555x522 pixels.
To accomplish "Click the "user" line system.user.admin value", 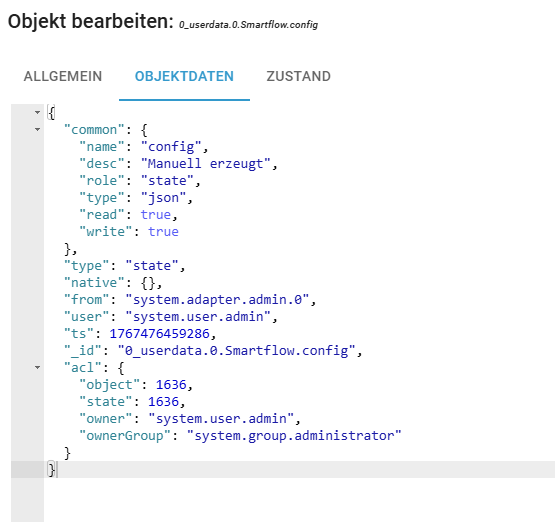I will 198,316.
